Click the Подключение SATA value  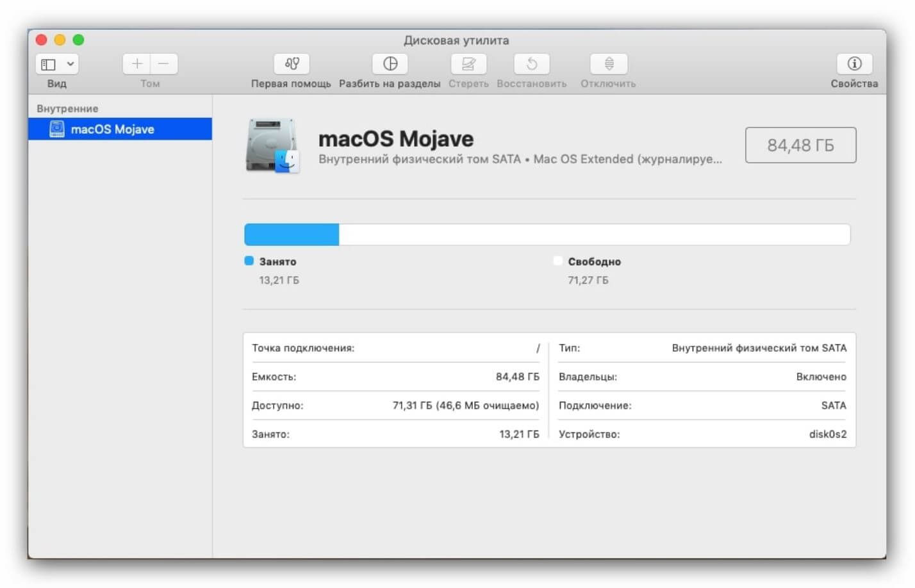point(834,405)
